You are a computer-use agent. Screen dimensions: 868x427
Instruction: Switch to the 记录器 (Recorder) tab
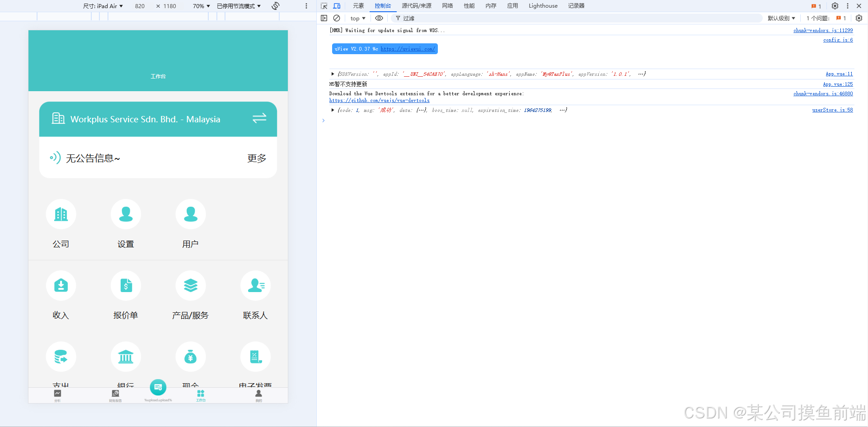[576, 6]
